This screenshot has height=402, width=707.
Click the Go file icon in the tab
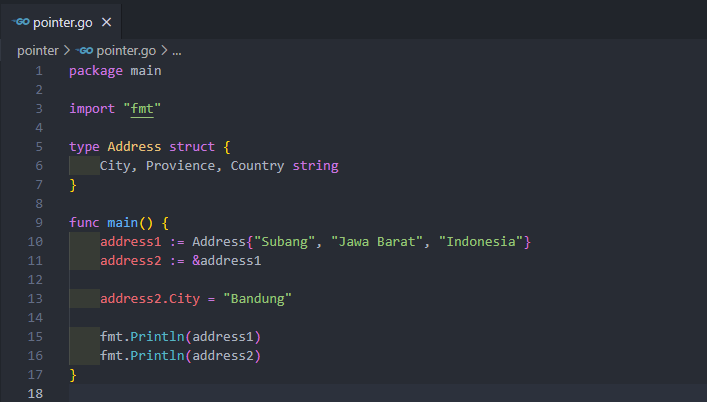21,22
